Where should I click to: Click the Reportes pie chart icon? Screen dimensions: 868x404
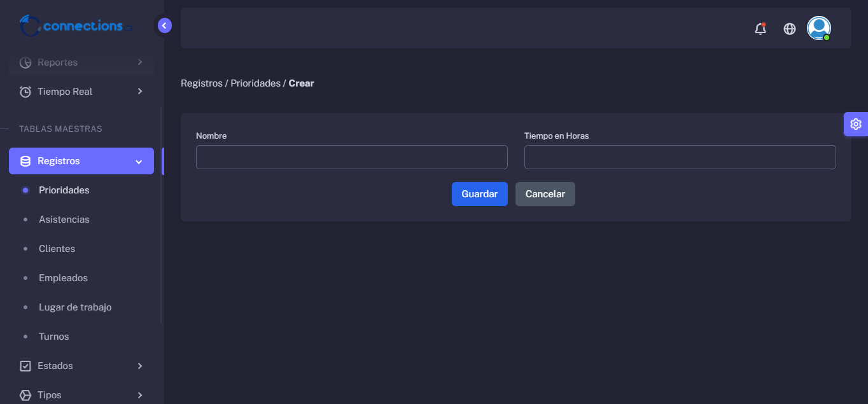pos(25,62)
